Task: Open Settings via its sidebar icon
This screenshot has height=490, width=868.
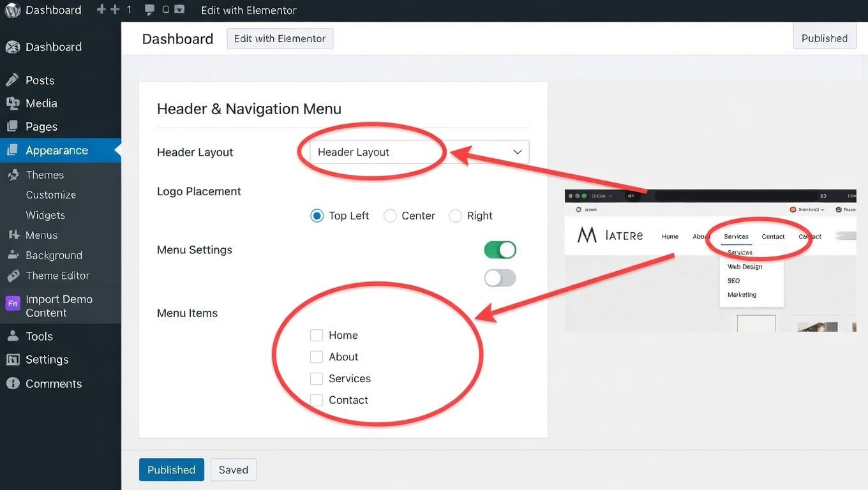Action: point(12,360)
